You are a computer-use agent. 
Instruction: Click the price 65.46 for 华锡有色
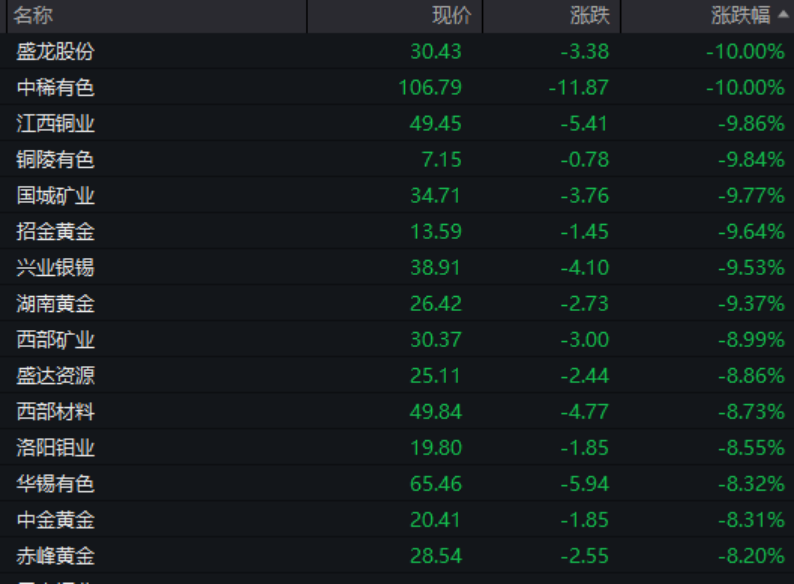point(435,484)
